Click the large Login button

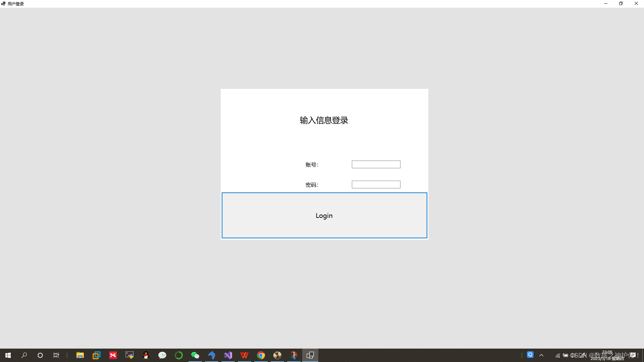tap(324, 215)
